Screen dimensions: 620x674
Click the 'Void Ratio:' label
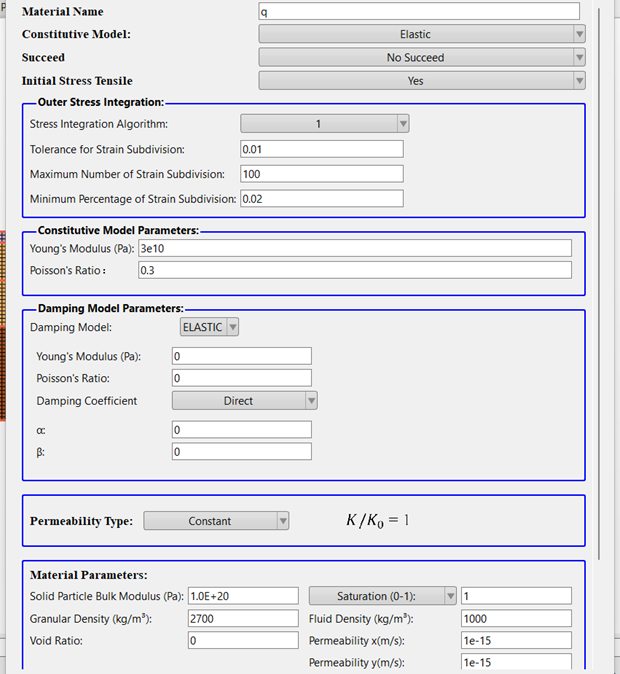[x=56, y=640]
